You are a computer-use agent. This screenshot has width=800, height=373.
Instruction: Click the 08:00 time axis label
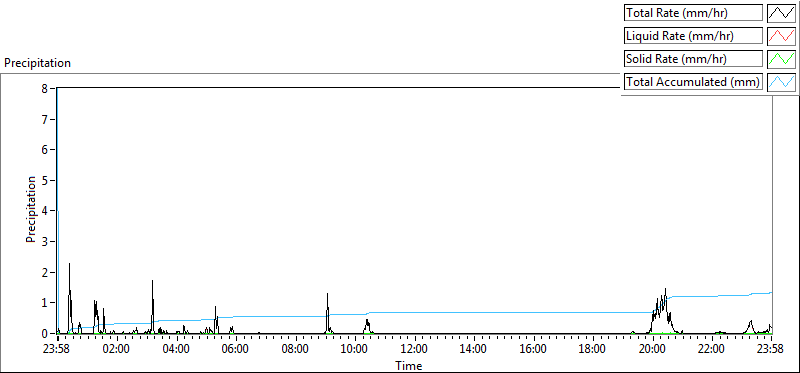(x=296, y=349)
